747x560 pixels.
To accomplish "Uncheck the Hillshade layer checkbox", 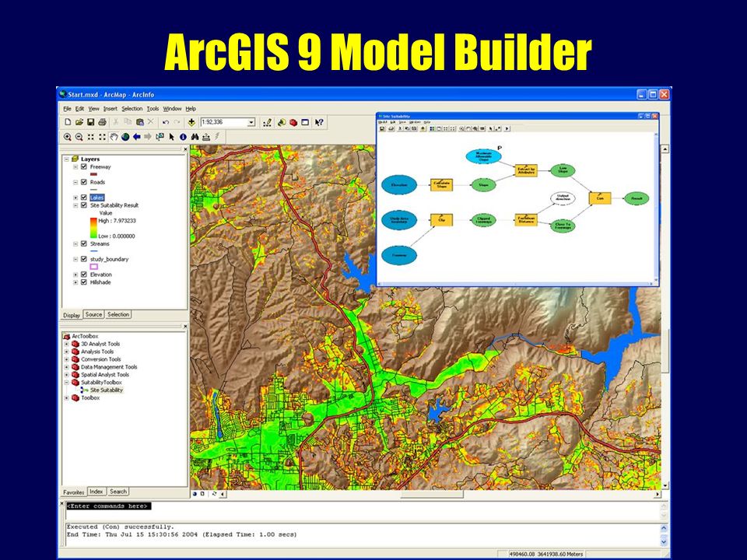I will (84, 282).
